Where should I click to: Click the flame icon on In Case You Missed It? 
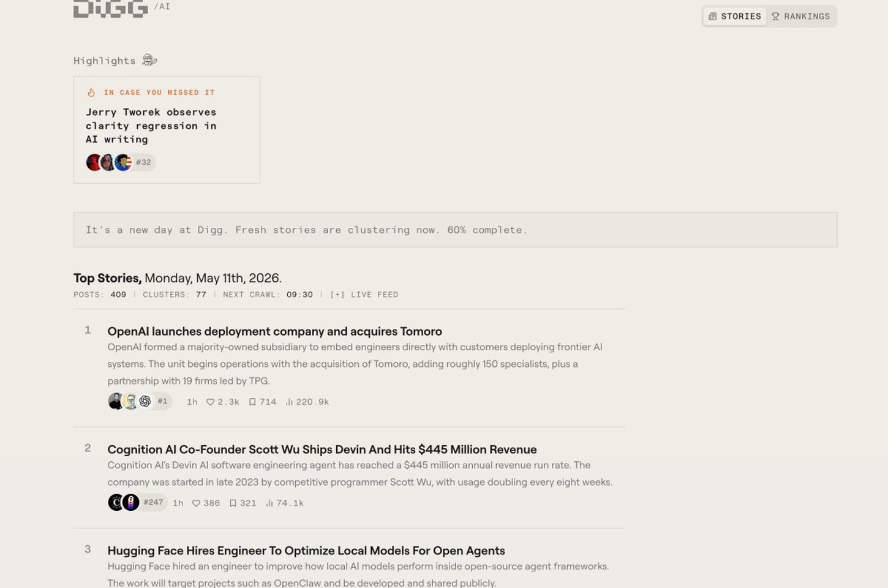[x=91, y=92]
